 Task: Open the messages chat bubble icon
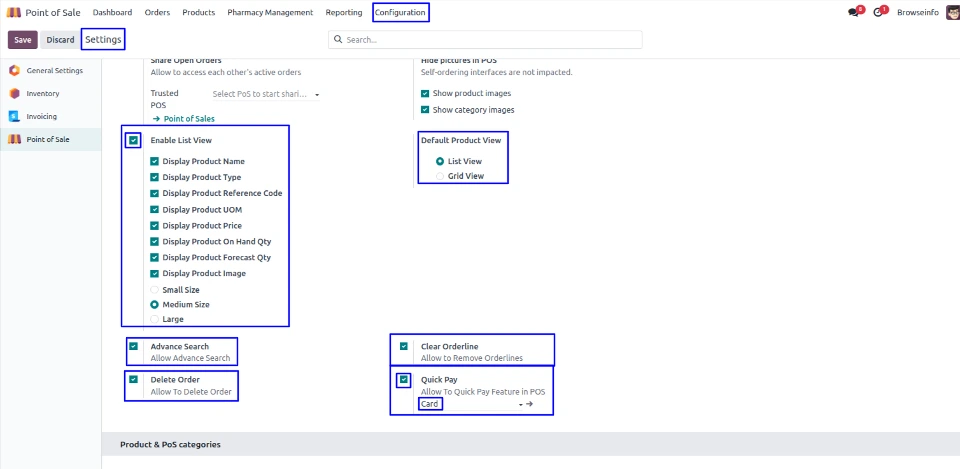854,13
